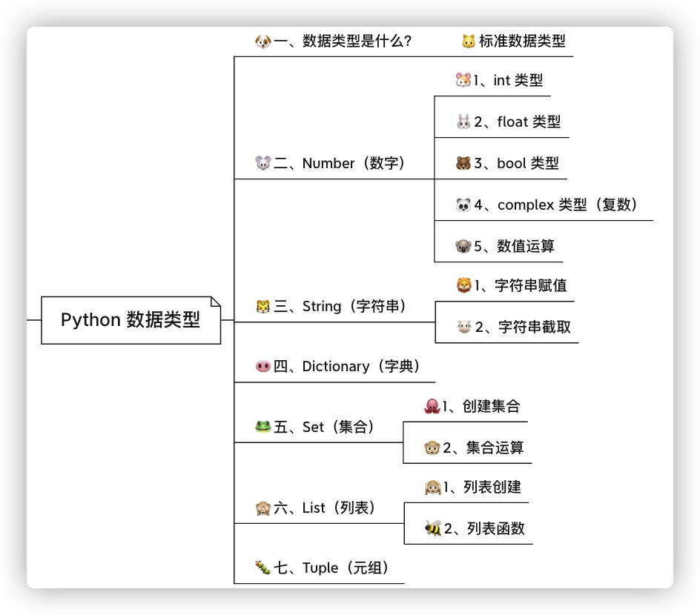Screen dimensions: 700x615
Task: Click the mouse emoji beside Number
Action: (263, 163)
